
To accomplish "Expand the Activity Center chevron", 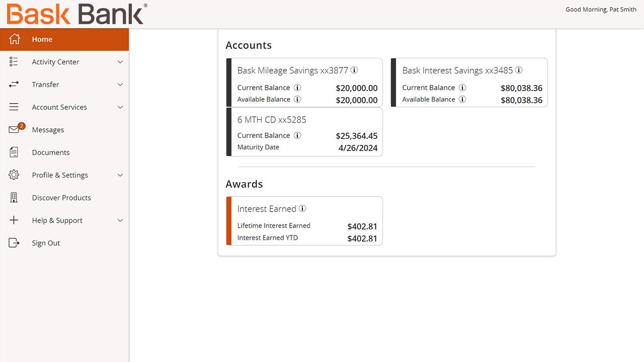I will (120, 62).
